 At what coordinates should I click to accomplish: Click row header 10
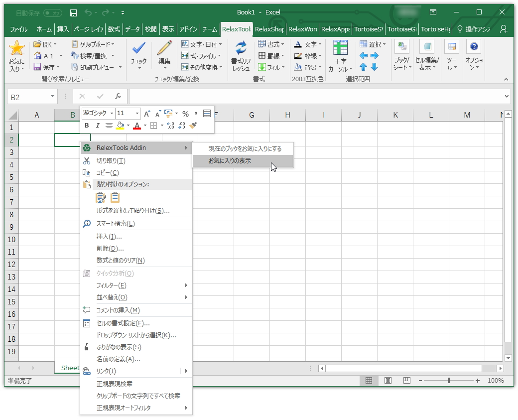[11, 240]
